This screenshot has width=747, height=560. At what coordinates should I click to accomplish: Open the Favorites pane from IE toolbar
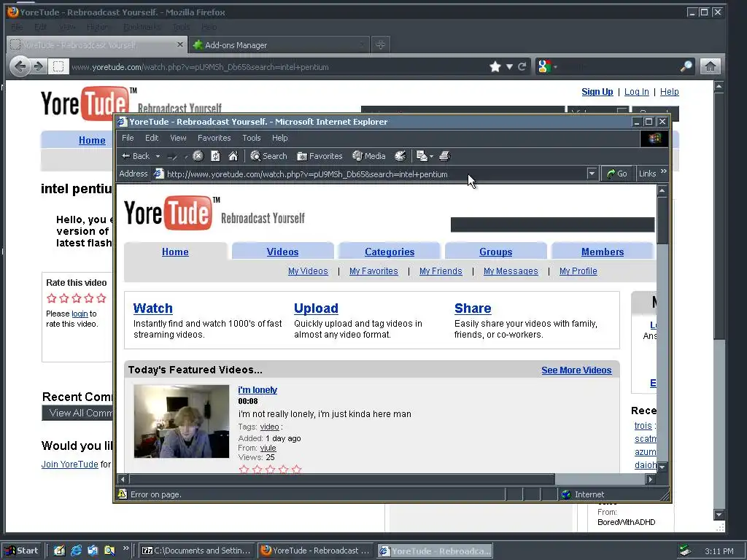pyautogui.click(x=320, y=156)
